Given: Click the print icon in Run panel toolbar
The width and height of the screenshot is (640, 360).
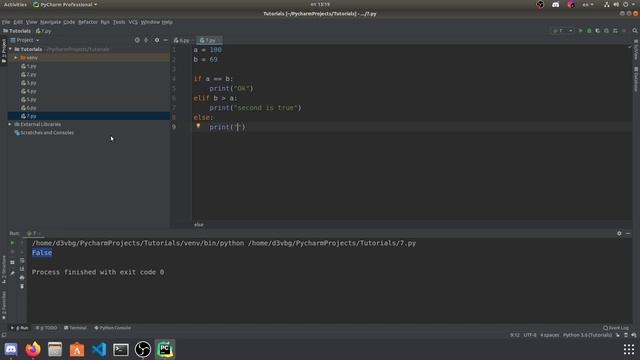Looking at the screenshot, I should click(x=22, y=278).
